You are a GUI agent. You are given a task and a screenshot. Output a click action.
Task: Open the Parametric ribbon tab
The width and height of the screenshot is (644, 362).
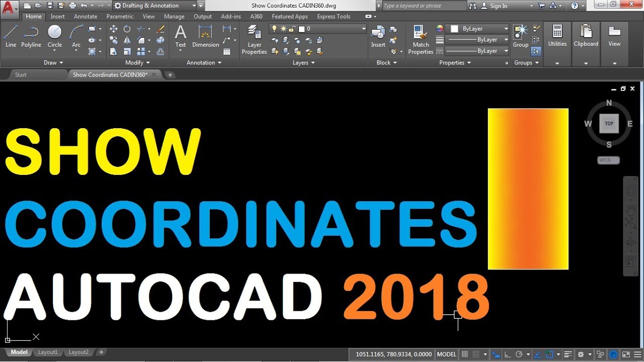click(x=120, y=17)
